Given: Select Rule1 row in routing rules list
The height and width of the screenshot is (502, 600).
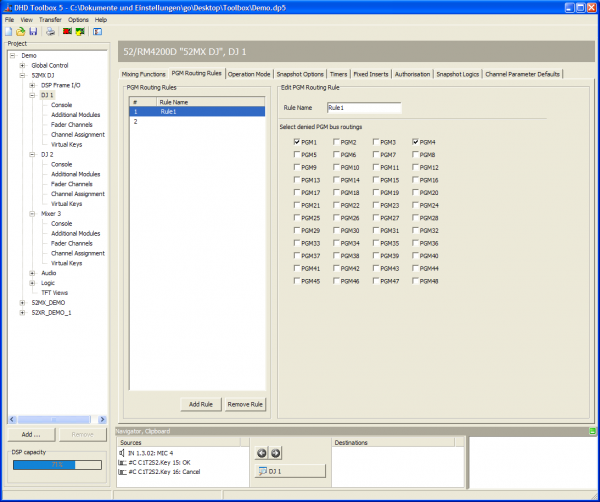Looking at the screenshot, I should click(197, 112).
